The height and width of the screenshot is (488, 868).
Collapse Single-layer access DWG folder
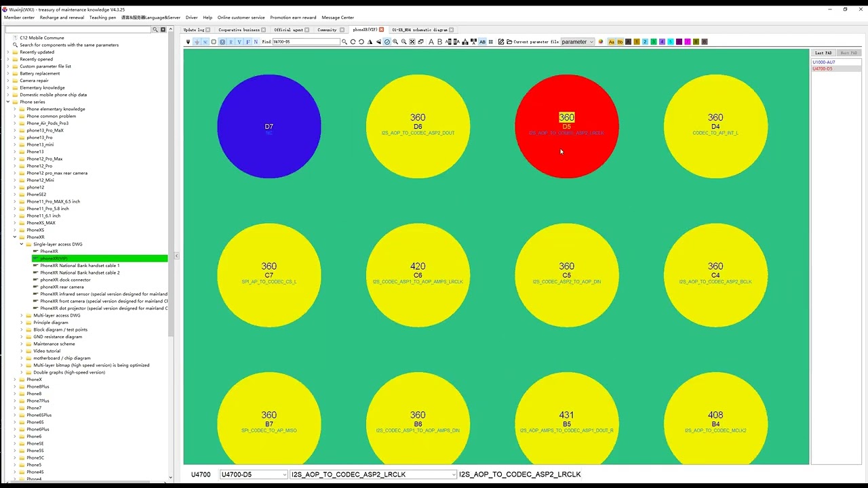click(21, 244)
